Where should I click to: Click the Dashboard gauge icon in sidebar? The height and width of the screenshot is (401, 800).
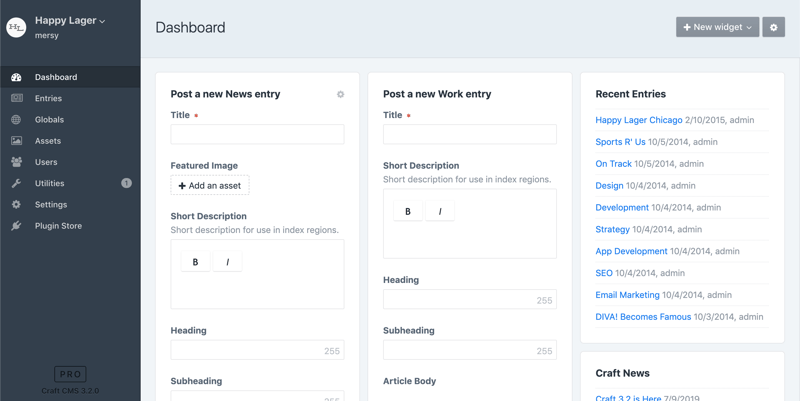click(16, 77)
